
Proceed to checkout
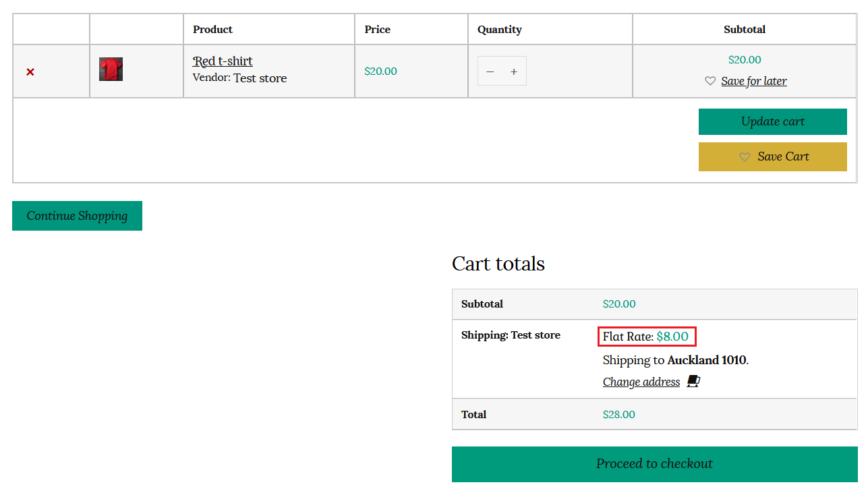[x=655, y=464]
